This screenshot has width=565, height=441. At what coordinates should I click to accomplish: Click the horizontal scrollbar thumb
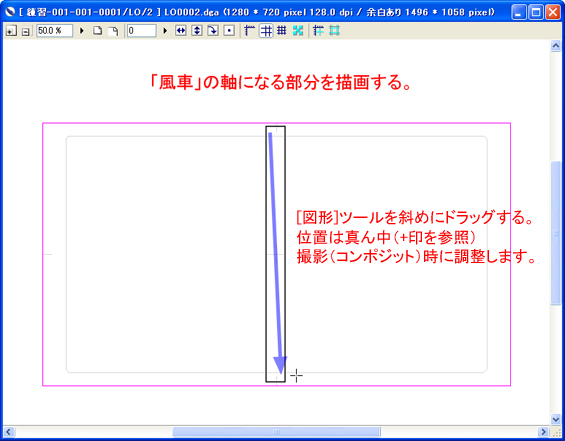click(276, 432)
